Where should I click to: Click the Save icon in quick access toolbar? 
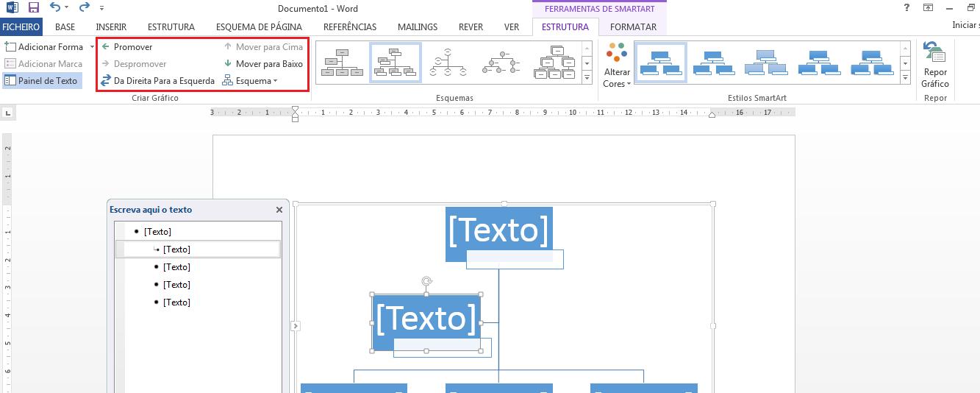(x=34, y=8)
